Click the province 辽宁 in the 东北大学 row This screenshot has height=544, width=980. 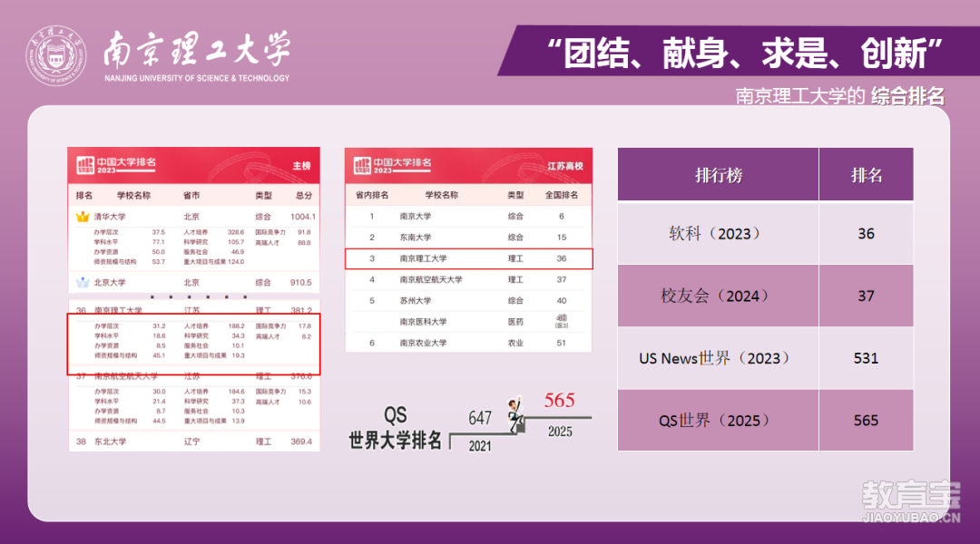191,442
